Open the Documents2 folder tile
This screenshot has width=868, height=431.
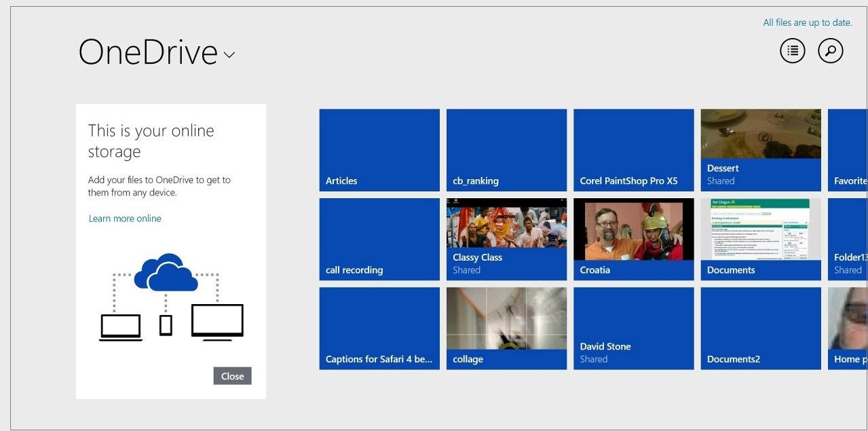coord(761,329)
